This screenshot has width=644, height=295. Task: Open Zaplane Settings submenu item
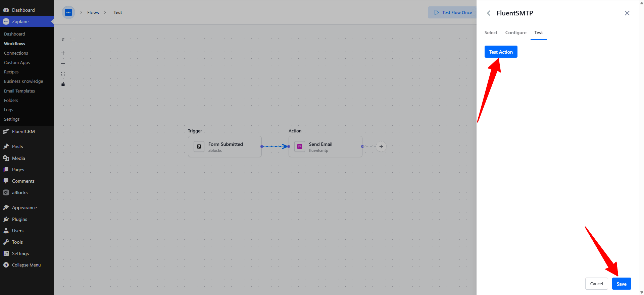12,119
